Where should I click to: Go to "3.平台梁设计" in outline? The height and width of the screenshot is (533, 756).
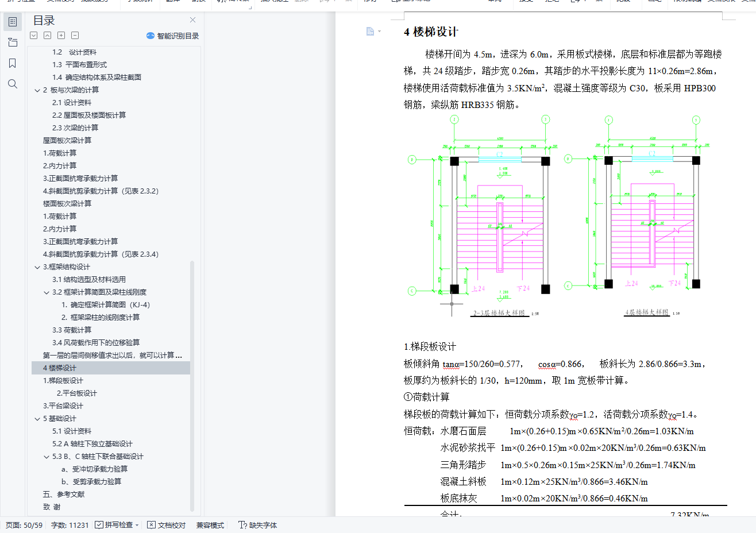tap(63, 406)
